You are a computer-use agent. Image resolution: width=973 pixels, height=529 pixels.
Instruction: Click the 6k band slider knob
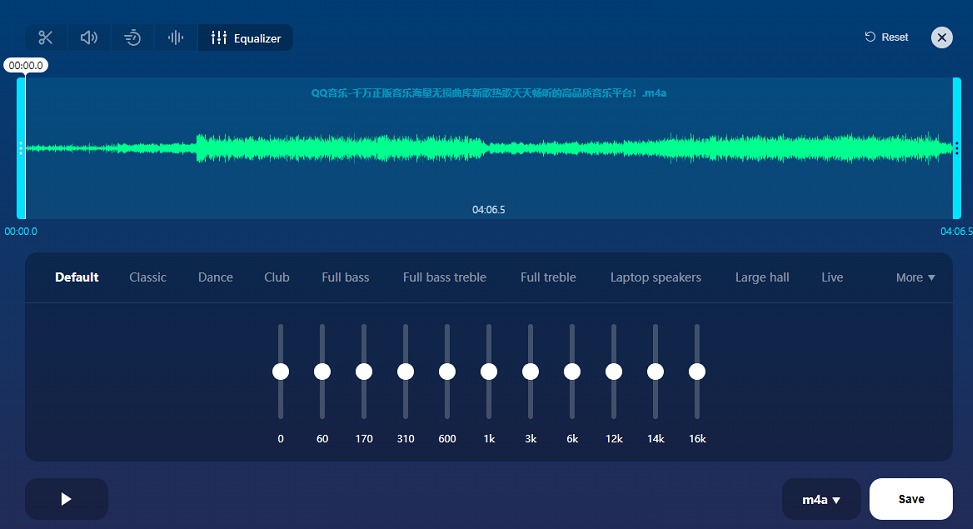click(572, 371)
